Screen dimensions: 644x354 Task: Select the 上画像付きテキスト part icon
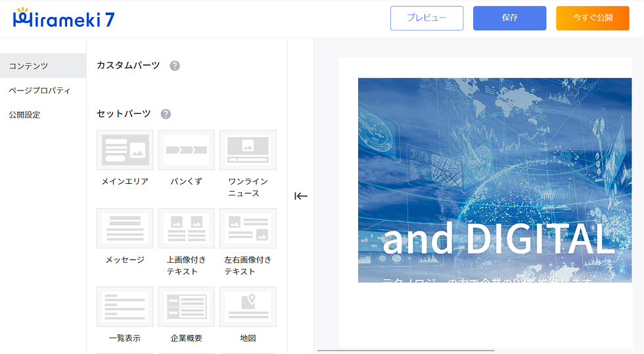pos(186,228)
